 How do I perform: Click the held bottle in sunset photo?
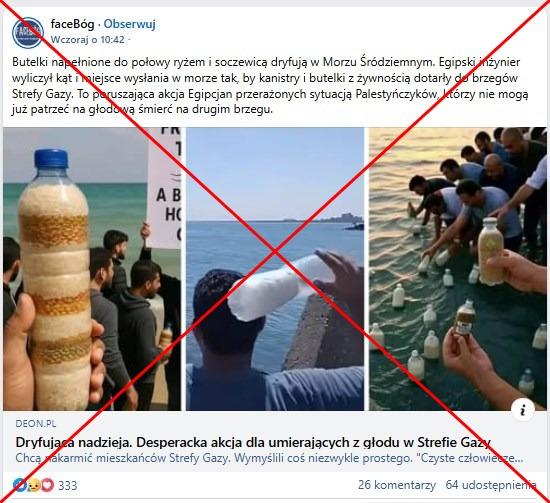point(491,251)
